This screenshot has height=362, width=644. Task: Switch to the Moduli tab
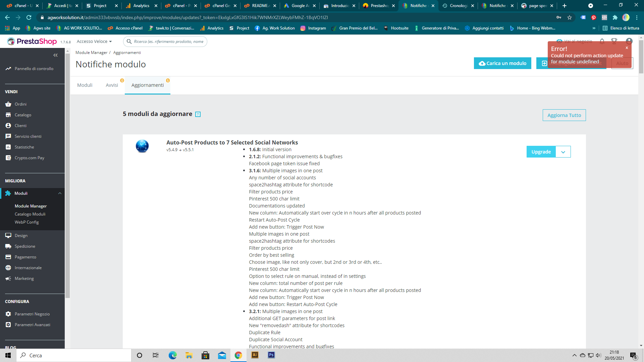point(85,85)
